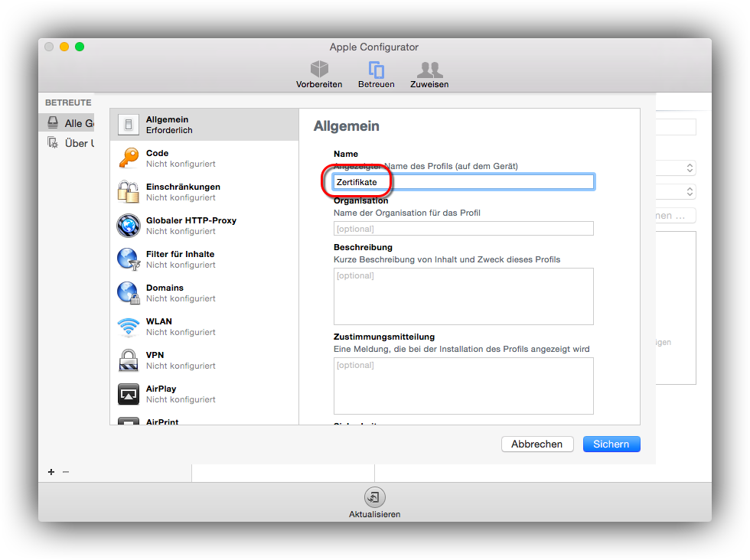750x560 pixels.
Task: Click the BETREUTE sidebar header
Action: coord(68,103)
